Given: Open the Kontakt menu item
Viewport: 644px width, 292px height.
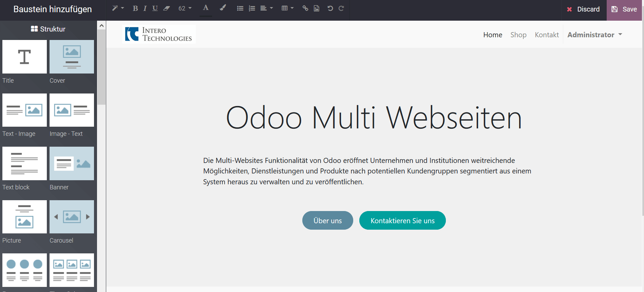Looking at the screenshot, I should tap(547, 35).
